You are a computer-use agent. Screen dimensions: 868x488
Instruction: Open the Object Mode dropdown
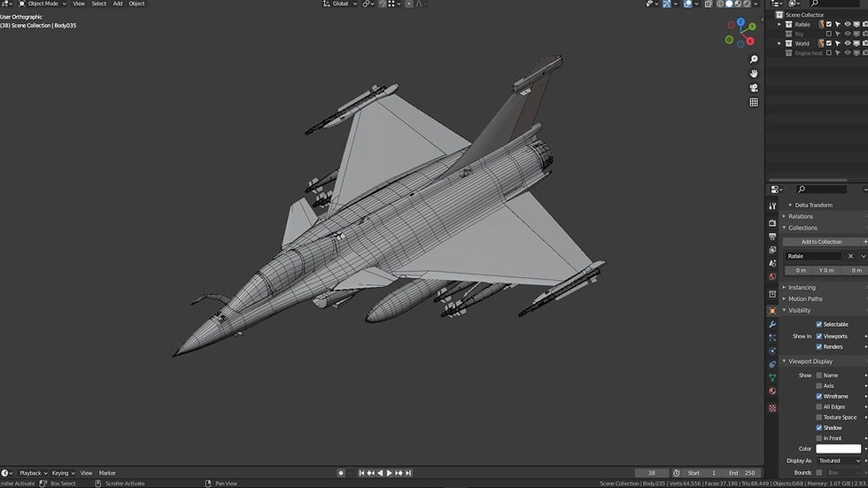coord(43,4)
